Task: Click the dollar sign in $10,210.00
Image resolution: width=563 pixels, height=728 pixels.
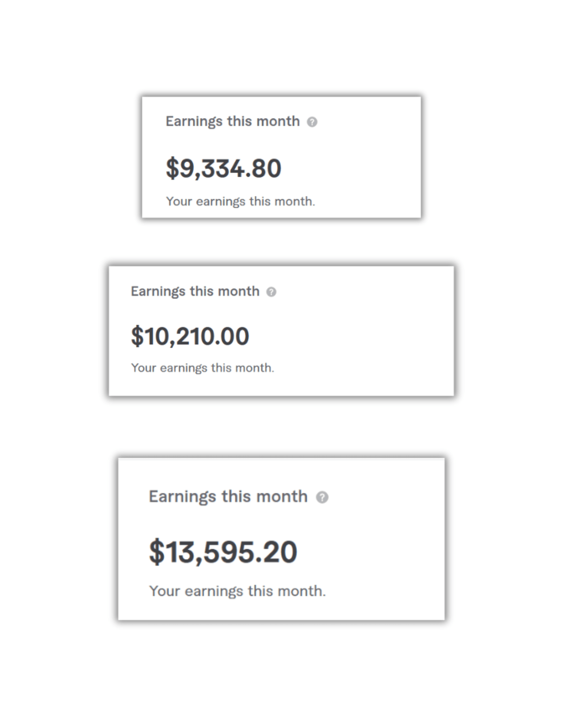Action: (137, 336)
